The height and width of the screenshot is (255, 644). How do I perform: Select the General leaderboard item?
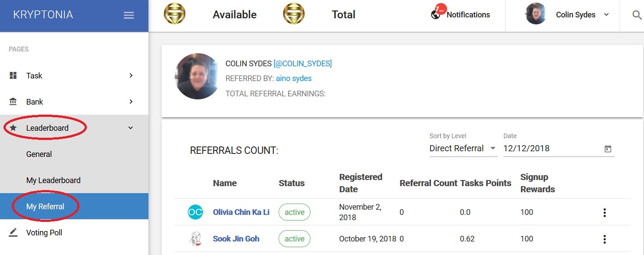[39, 154]
